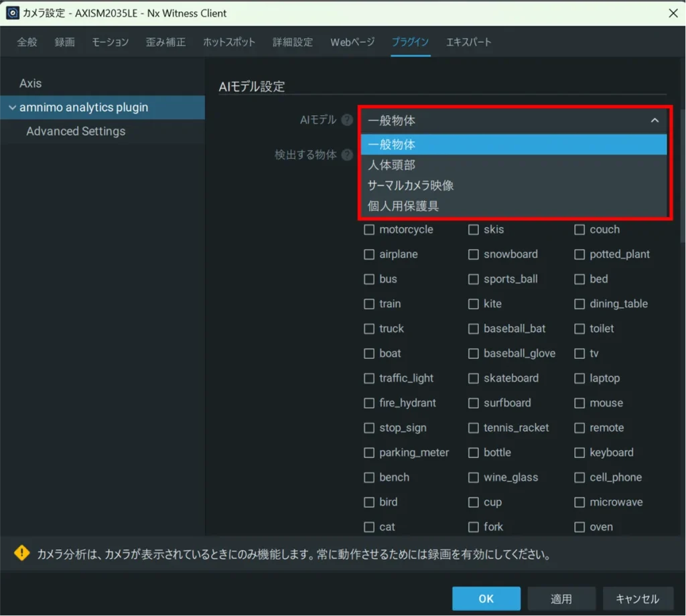Viewport: 686px width, 616px height.
Task: Click the help icon beside AIモデル label
Action: pyautogui.click(x=347, y=120)
